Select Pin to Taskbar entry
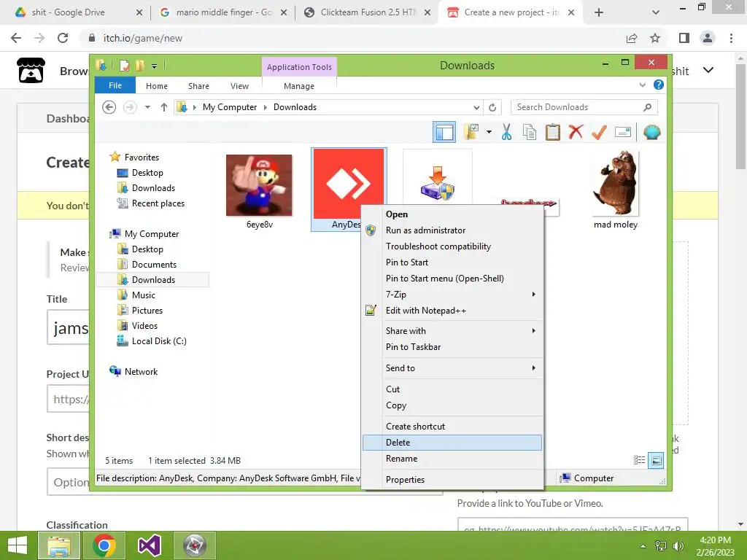Image resolution: width=747 pixels, height=560 pixels. 452,347
